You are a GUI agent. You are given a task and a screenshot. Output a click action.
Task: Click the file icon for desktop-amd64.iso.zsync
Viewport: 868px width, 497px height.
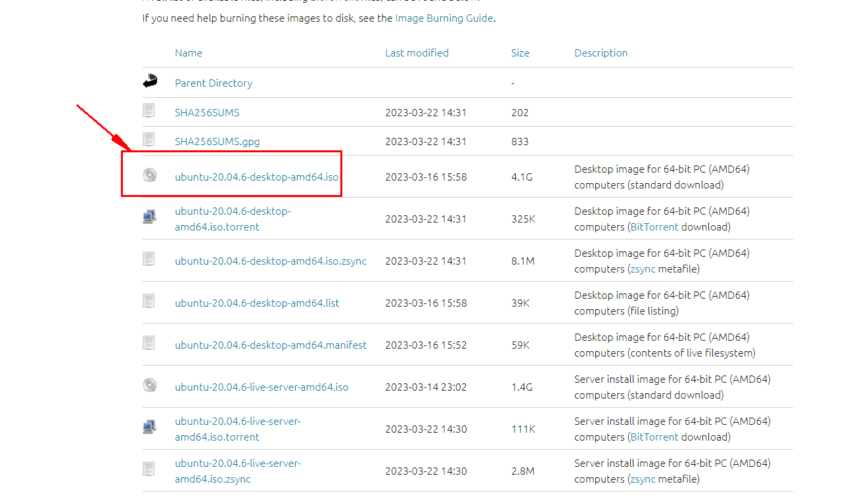tap(149, 259)
